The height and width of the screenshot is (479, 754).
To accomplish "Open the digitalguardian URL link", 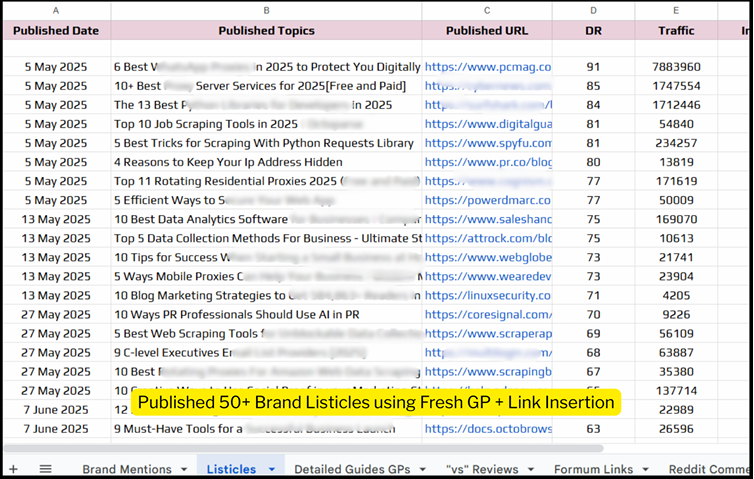I will tap(488, 124).
